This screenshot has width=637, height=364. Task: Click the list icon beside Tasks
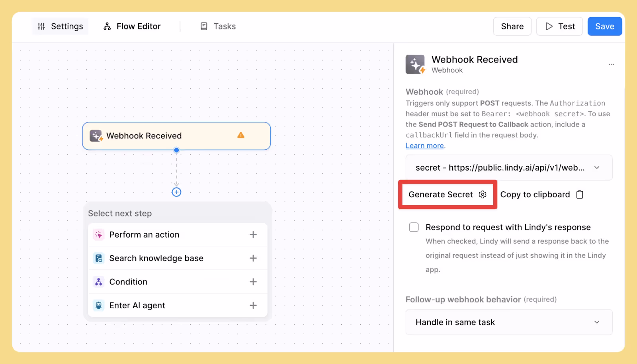pos(204,26)
